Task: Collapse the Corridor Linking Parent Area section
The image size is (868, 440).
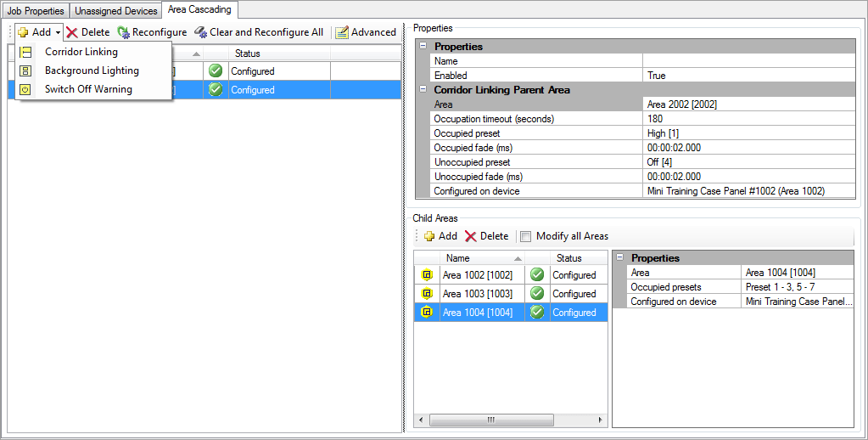Action: tap(423, 89)
